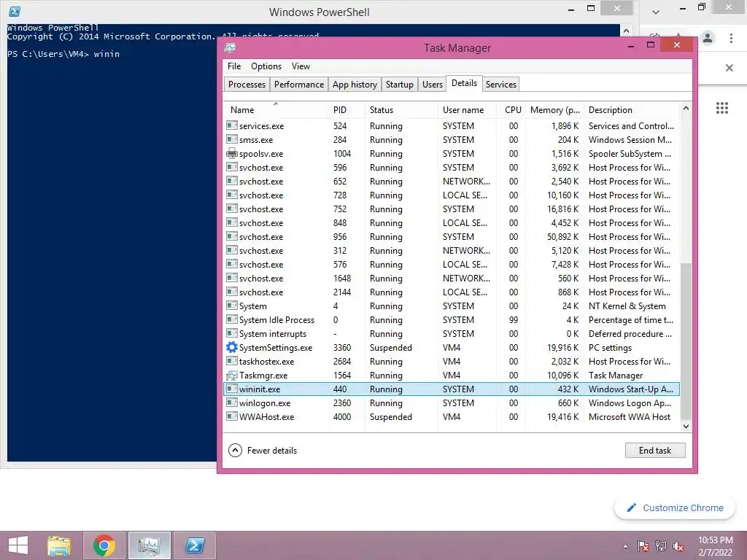The width and height of the screenshot is (747, 560).
Task: Click PowerShell prompt line winin
Action: 63,54
